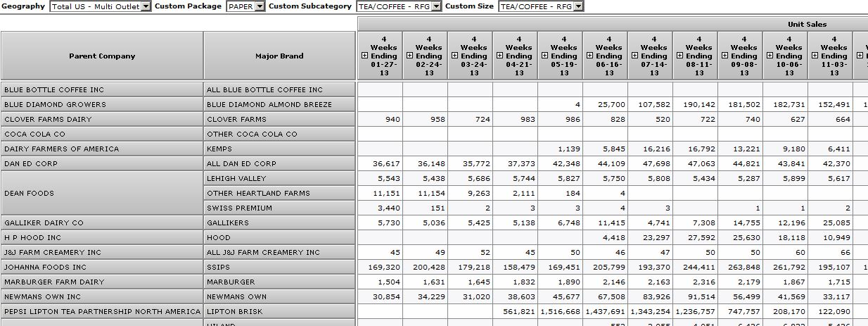The width and height of the screenshot is (868, 326).
Task: Open the Custom Subcategory dropdown
Action: click(x=436, y=6)
